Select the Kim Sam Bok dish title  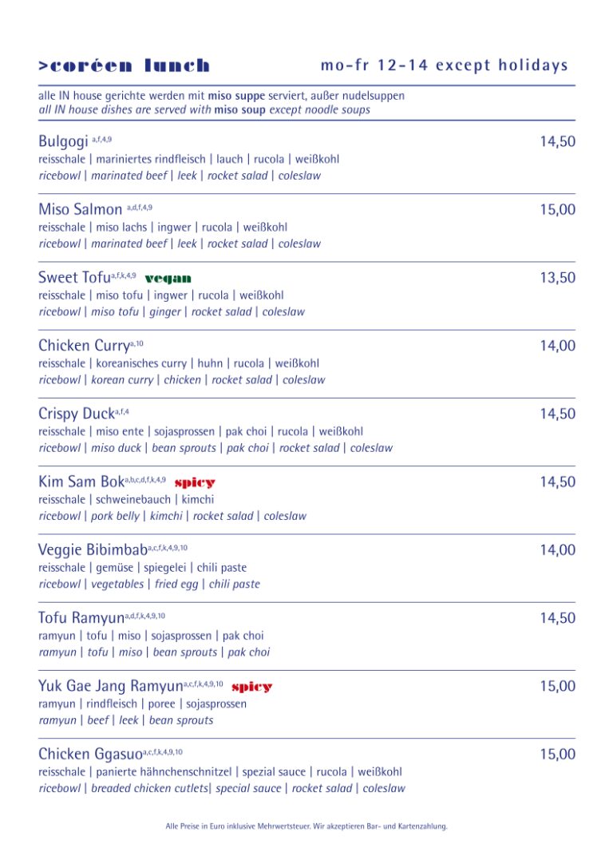(81, 482)
